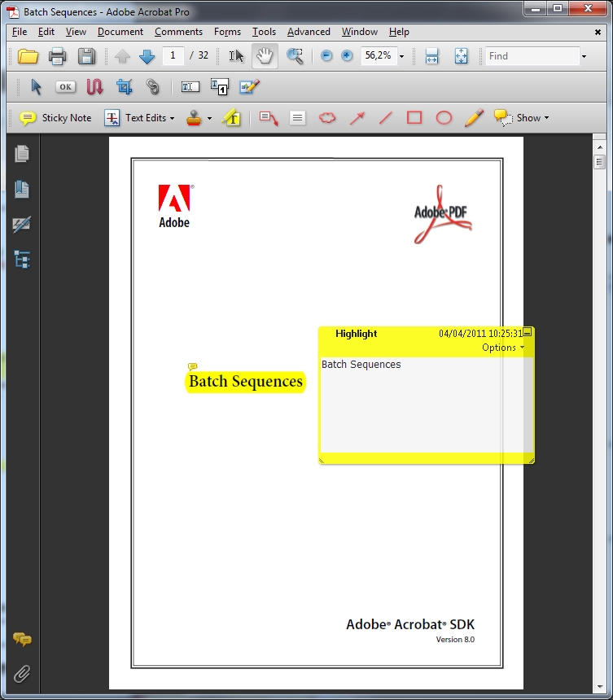Select the Digital Signature field tool
This screenshot has width=613, height=700.
coord(249,86)
